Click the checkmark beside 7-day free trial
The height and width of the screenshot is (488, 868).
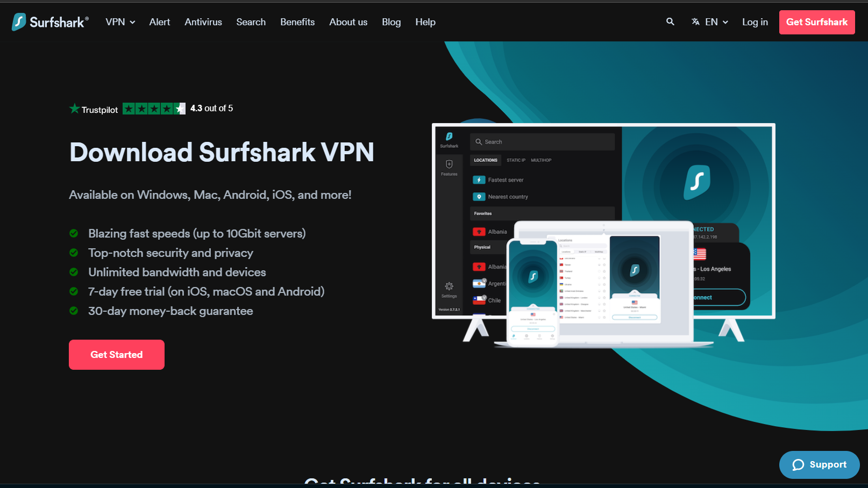coord(74,291)
